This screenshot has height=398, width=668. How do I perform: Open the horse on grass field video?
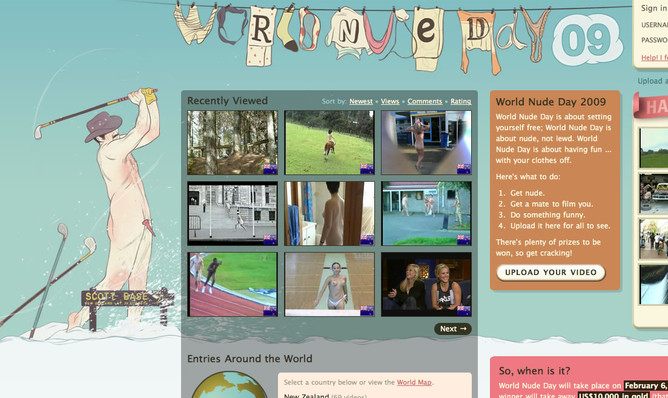coord(329,143)
